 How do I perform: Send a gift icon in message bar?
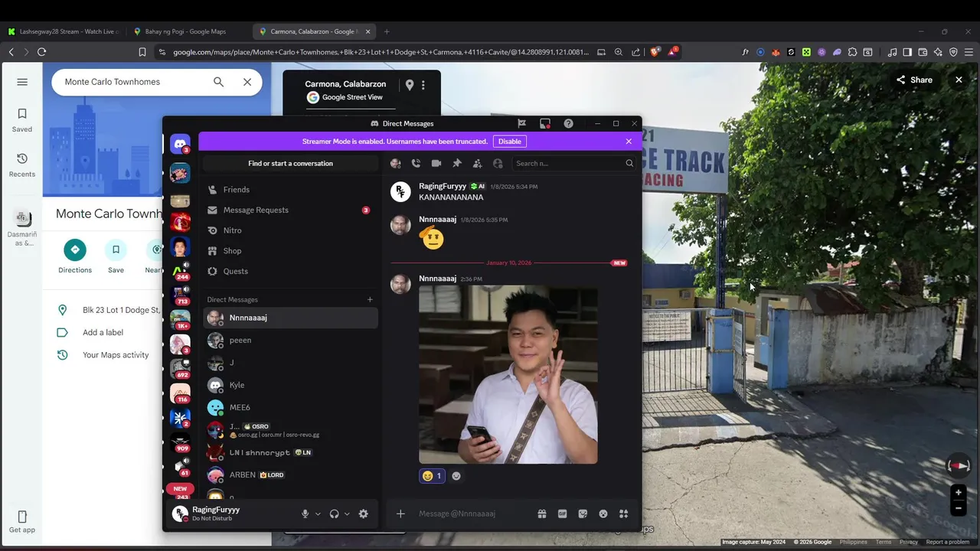click(x=542, y=514)
